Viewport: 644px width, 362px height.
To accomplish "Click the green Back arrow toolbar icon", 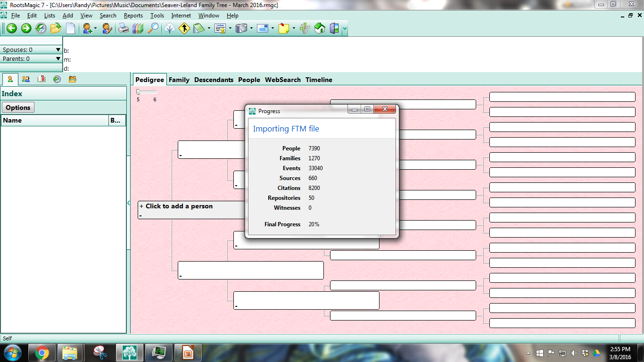I will click(11, 28).
